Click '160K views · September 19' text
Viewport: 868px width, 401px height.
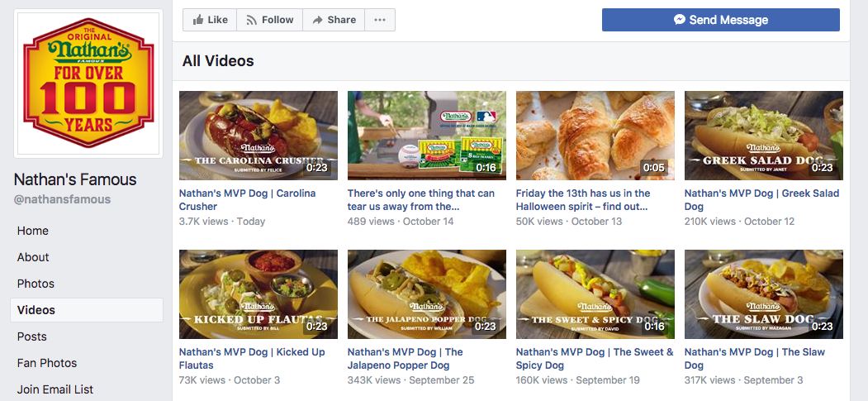[x=578, y=380]
